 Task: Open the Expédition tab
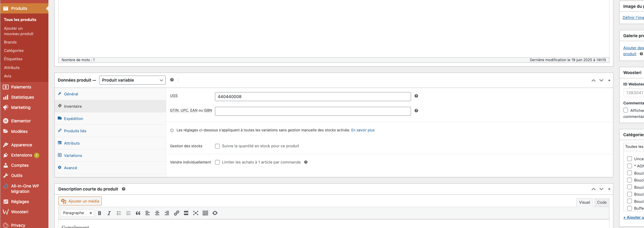point(73,118)
